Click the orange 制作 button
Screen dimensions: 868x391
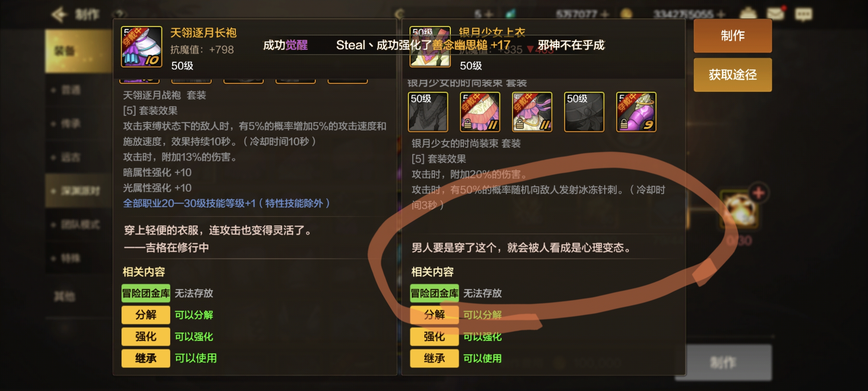[733, 35]
